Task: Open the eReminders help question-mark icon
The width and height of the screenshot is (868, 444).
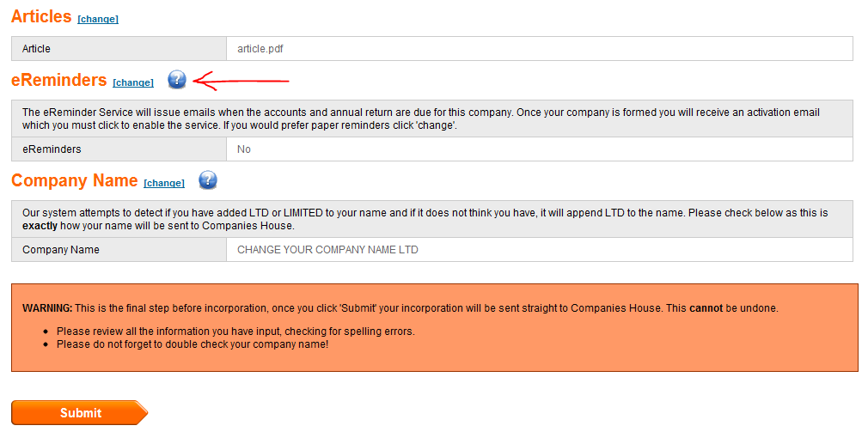Action: [x=176, y=80]
